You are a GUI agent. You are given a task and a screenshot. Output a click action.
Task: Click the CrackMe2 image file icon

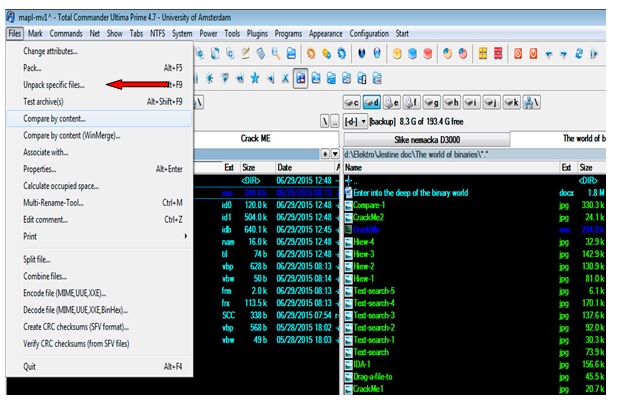[x=348, y=216]
